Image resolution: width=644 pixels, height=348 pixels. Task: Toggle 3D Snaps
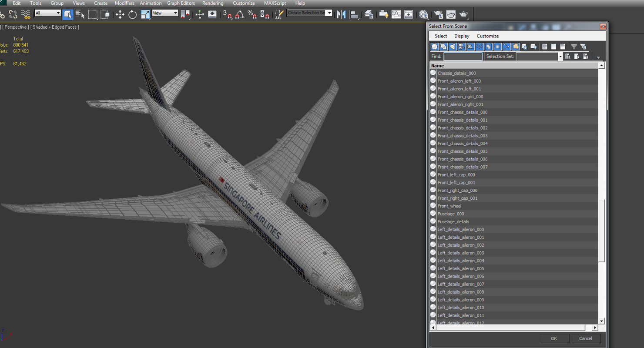tap(228, 14)
